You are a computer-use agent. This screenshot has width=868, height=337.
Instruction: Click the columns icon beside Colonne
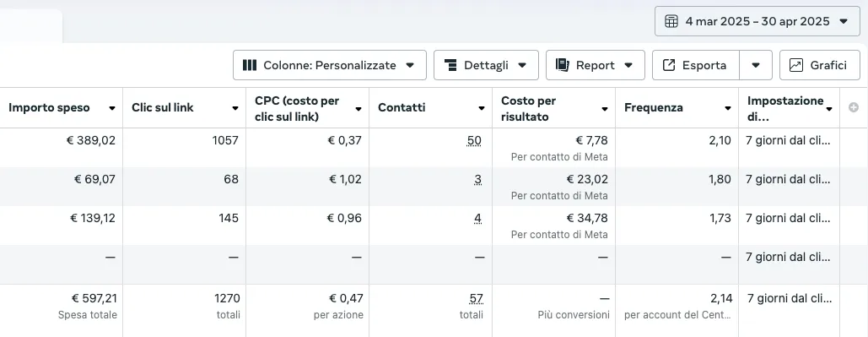click(250, 65)
